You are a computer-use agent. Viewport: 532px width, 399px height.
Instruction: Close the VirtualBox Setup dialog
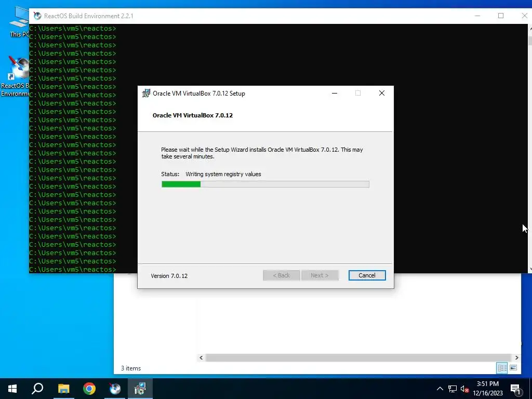382,94
